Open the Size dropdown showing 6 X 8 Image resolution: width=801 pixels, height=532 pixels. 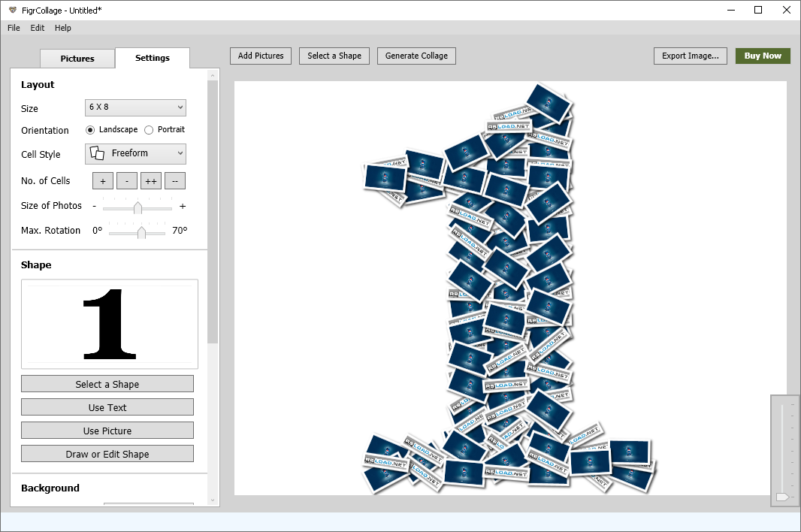pos(135,107)
